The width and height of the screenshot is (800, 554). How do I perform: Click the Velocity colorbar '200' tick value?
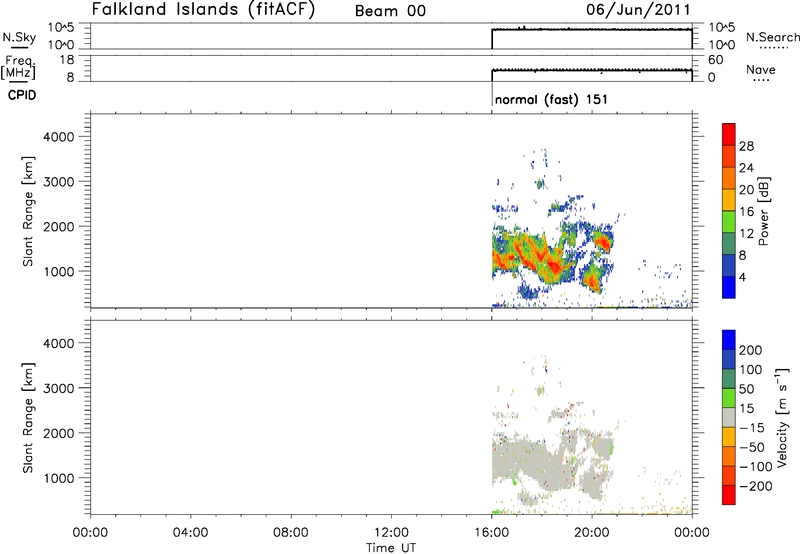tap(751, 350)
